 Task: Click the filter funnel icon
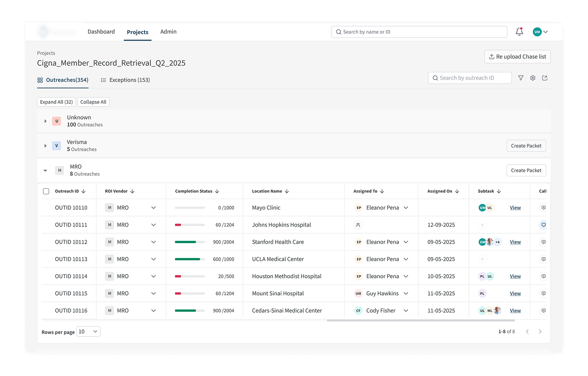point(521,78)
